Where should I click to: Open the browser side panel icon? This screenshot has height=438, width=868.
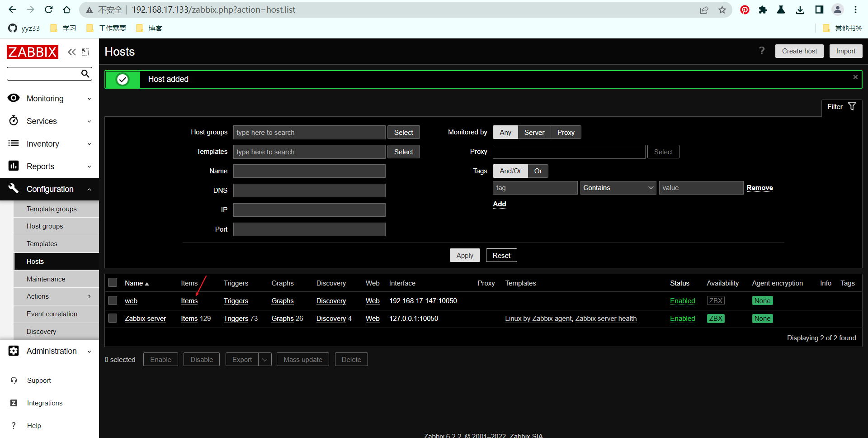[x=819, y=10]
